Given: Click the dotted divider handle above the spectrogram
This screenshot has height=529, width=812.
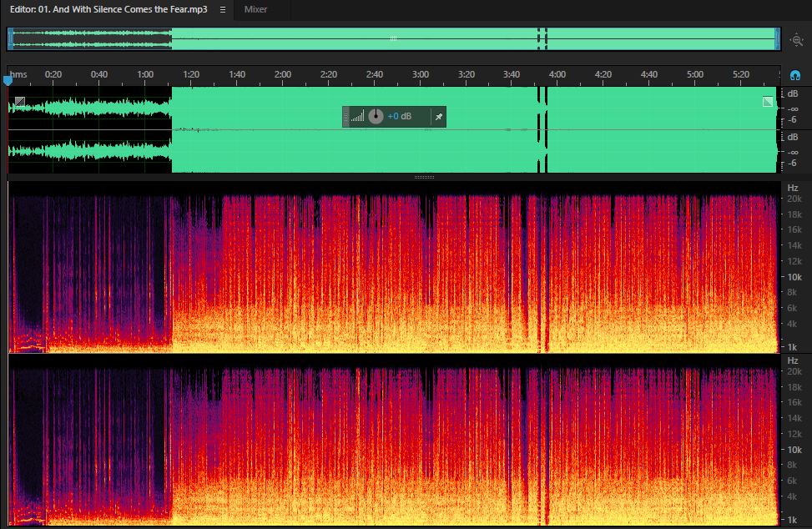Looking at the screenshot, I should (x=424, y=177).
